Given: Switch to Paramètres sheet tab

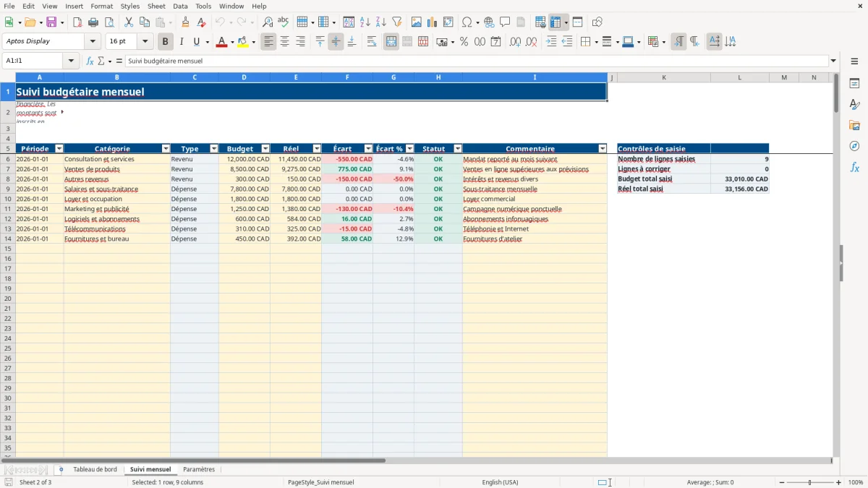Looking at the screenshot, I should [x=199, y=470].
